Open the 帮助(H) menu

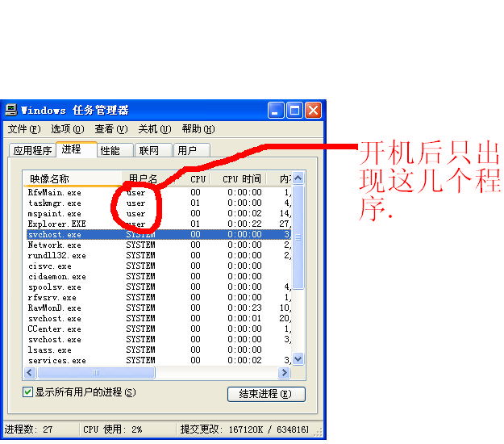198,129
